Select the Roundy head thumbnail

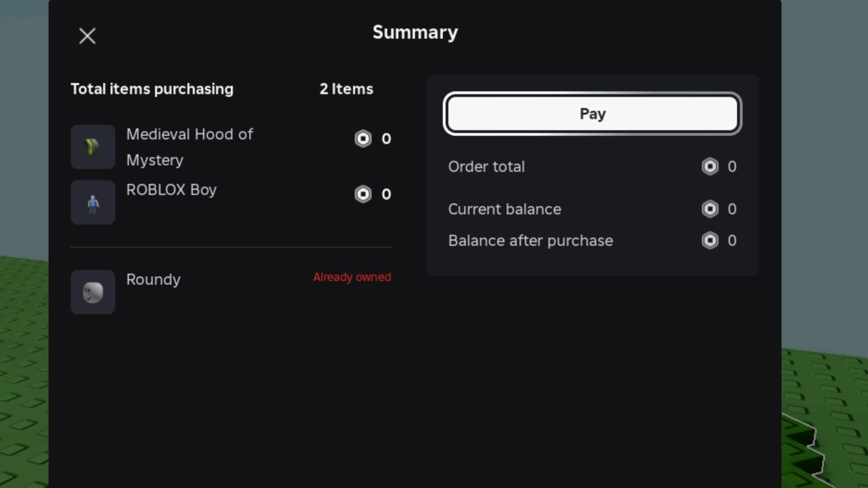[93, 292]
